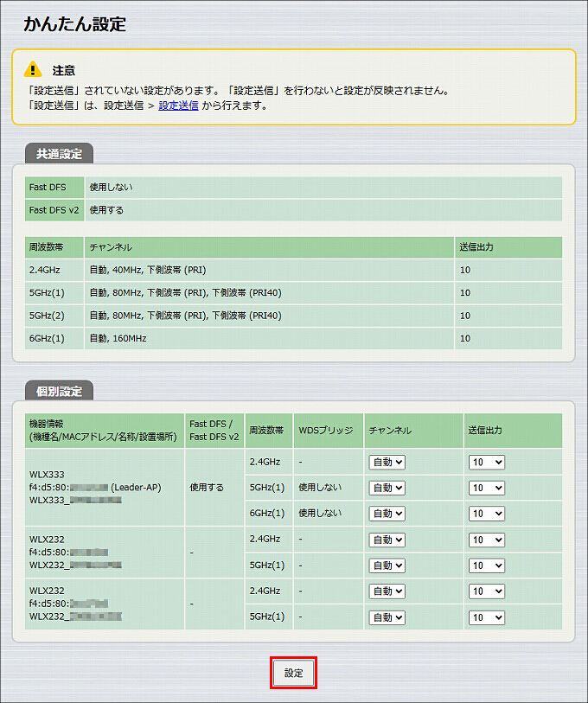The image size is (588, 703).
Task: Click the 機器情報 column header
Action: [x=105, y=431]
